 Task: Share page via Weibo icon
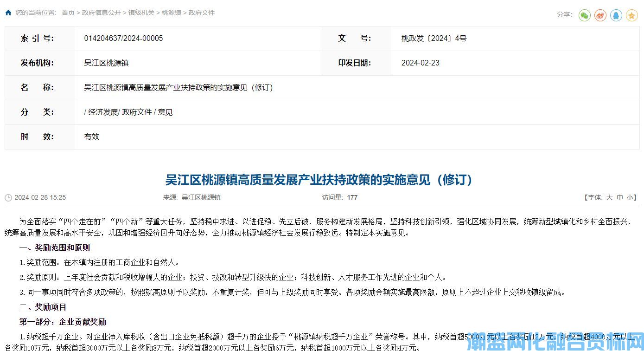[600, 15]
